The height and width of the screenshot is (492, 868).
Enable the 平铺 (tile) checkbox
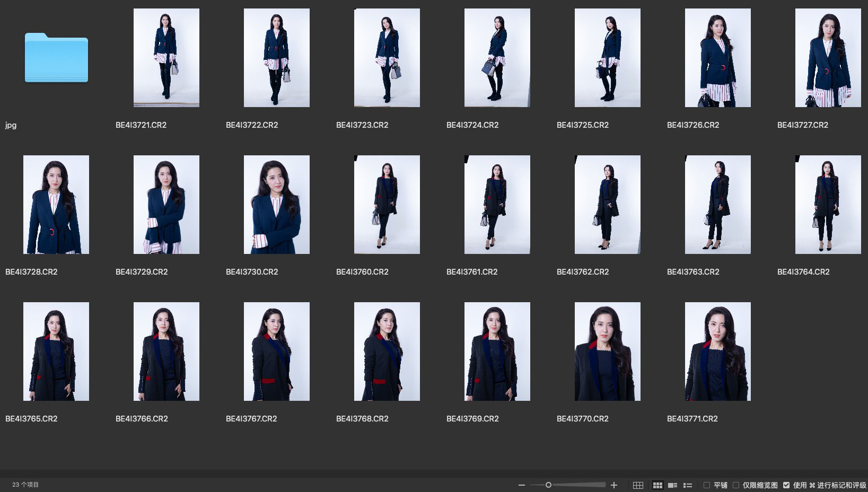[x=707, y=485]
